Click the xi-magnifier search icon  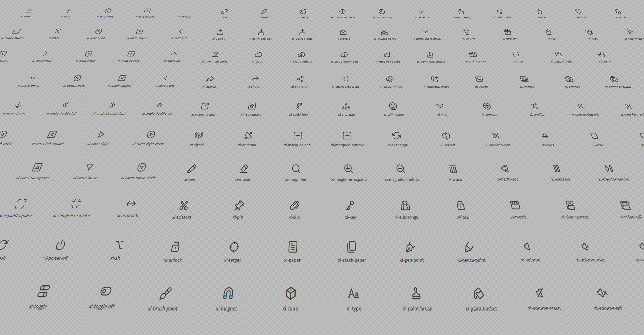296,169
